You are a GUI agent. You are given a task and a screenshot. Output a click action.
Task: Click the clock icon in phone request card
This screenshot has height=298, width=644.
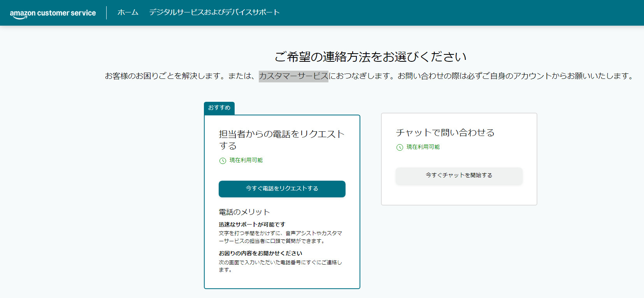(x=223, y=160)
